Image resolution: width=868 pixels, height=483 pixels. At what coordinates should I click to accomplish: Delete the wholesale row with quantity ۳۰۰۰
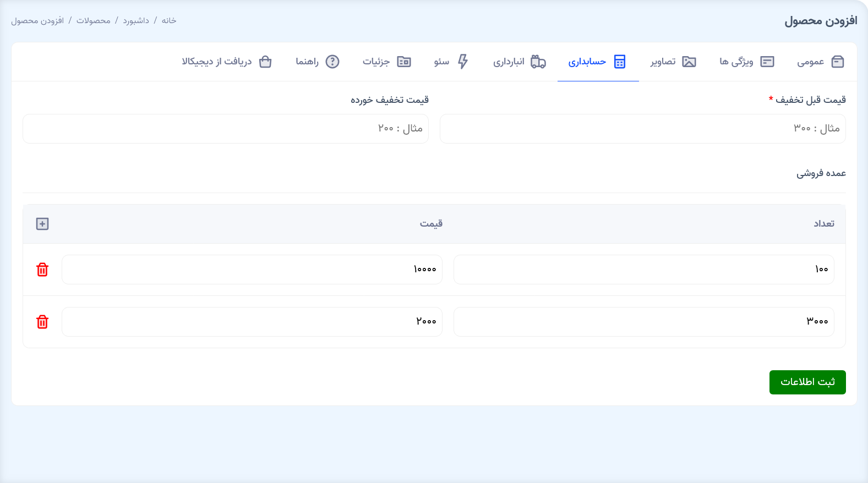(42, 322)
